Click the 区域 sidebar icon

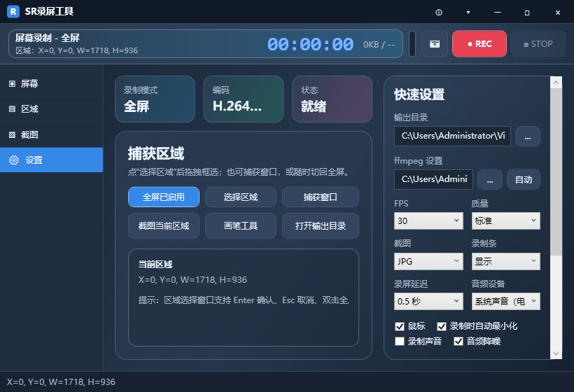12,108
